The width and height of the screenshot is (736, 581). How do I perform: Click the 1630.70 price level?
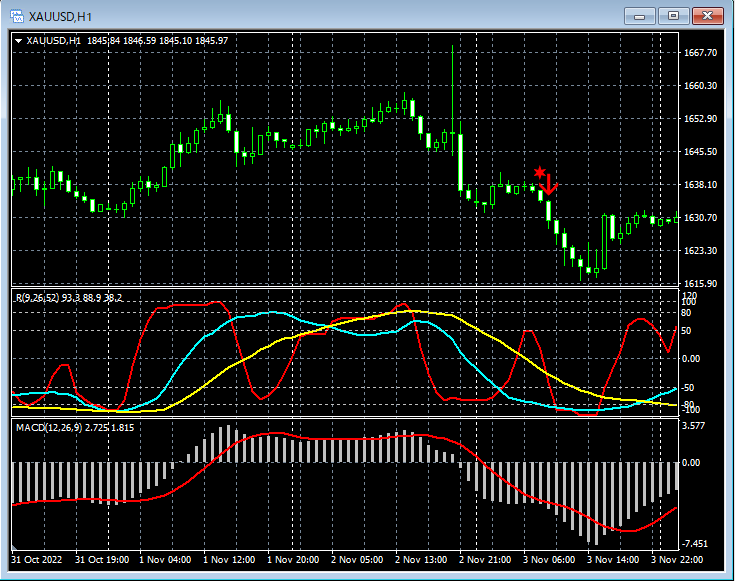[x=700, y=218]
